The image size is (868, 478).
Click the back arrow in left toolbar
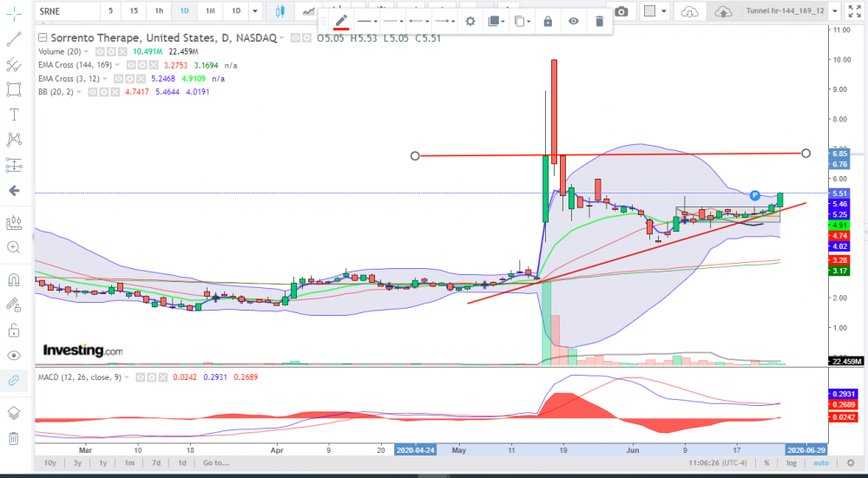coord(14,191)
